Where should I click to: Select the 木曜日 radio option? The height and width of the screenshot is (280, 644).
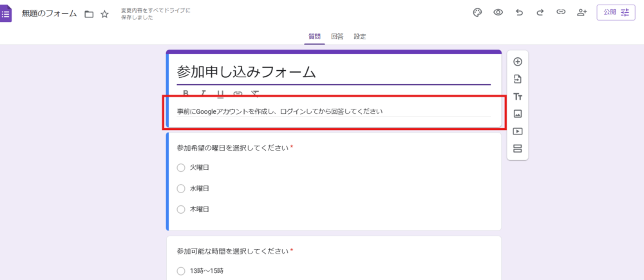coord(180,209)
